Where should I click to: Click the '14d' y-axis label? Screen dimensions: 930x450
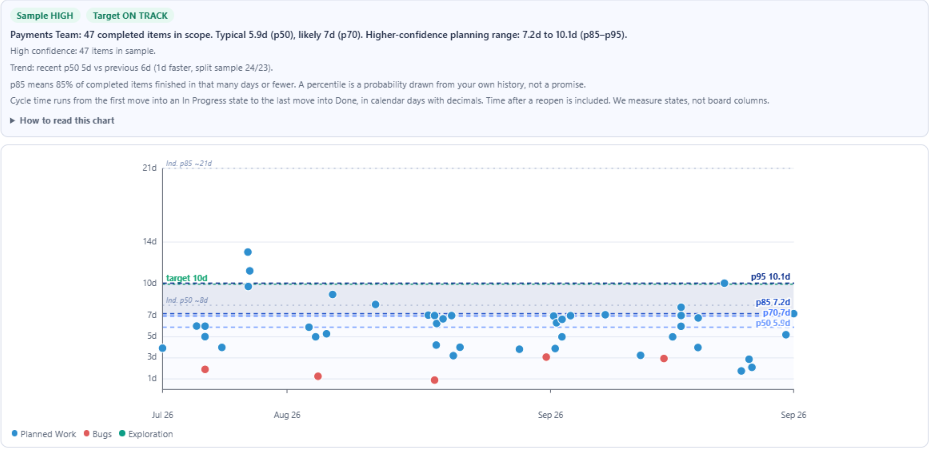[149, 242]
